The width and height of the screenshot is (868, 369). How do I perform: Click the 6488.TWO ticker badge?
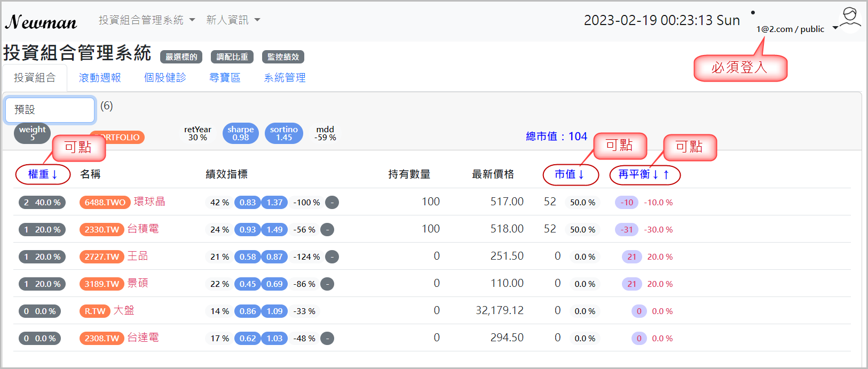point(105,203)
